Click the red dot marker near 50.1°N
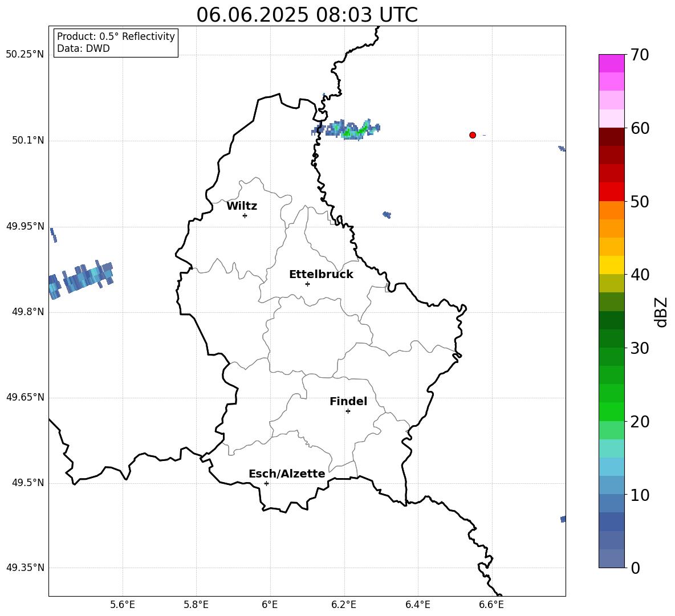675x616 pixels. [473, 135]
